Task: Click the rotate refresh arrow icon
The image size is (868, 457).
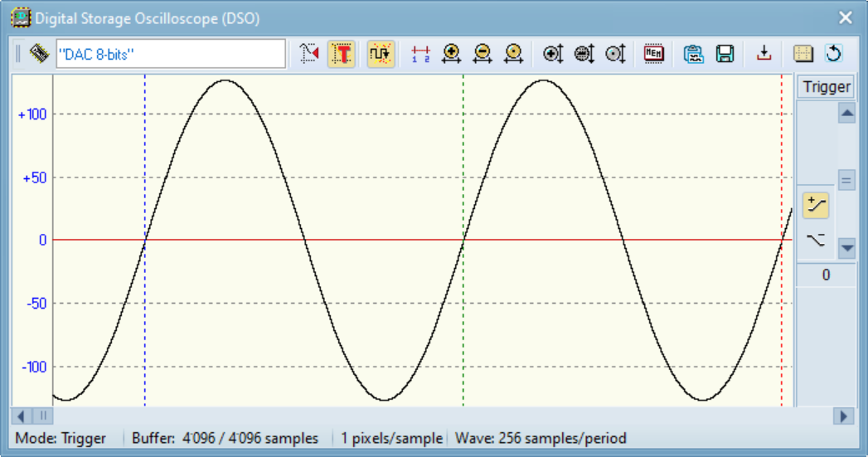Action: 834,54
